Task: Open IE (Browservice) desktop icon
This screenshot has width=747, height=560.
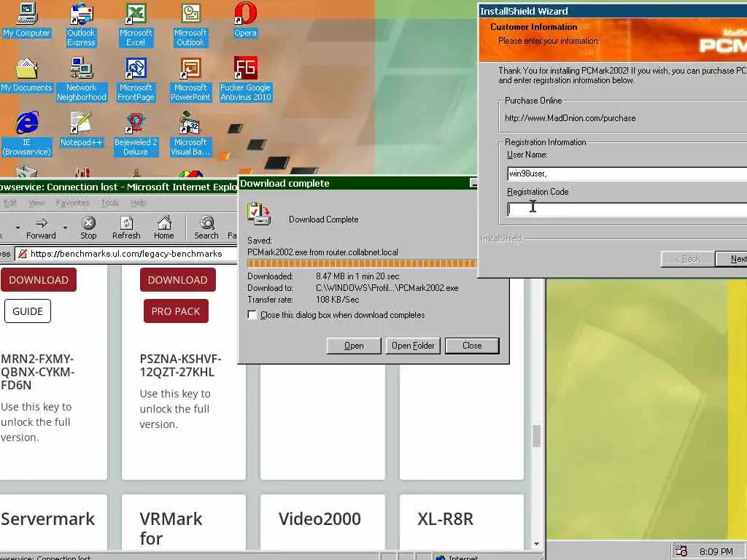Action: tap(27, 134)
